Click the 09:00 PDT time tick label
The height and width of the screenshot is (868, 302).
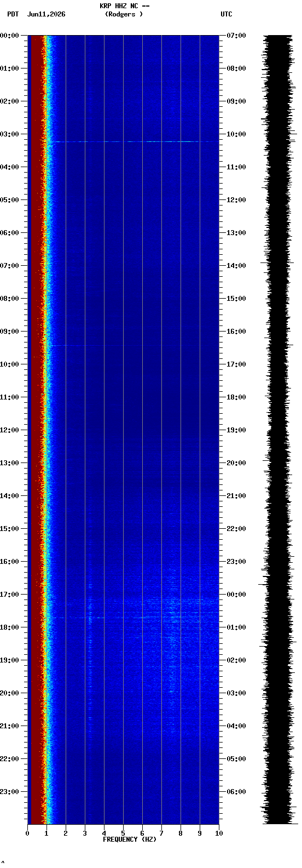pyautogui.click(x=9, y=332)
